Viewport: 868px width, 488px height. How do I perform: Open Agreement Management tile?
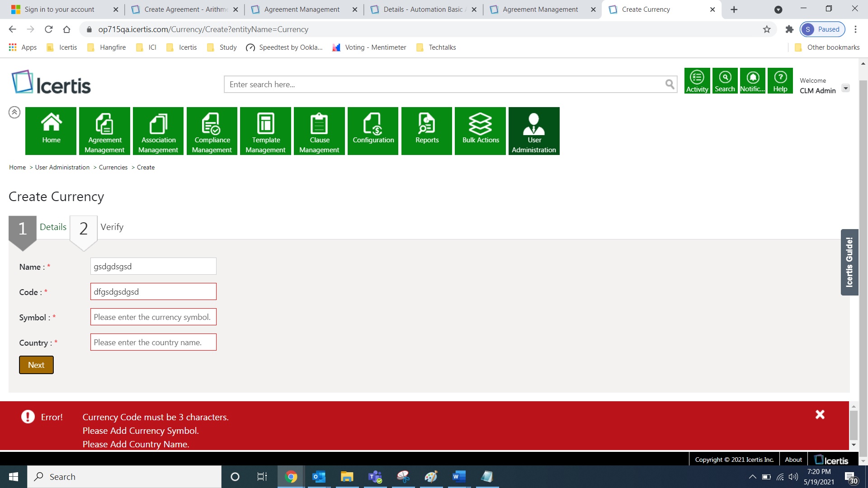coord(104,131)
